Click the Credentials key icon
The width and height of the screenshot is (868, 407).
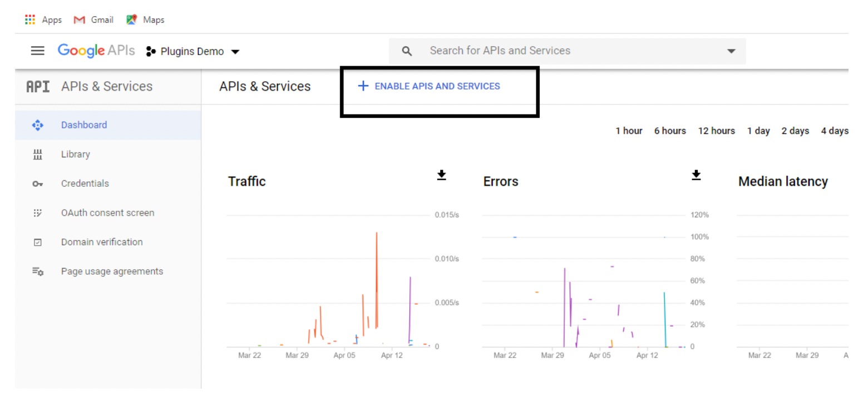point(38,184)
